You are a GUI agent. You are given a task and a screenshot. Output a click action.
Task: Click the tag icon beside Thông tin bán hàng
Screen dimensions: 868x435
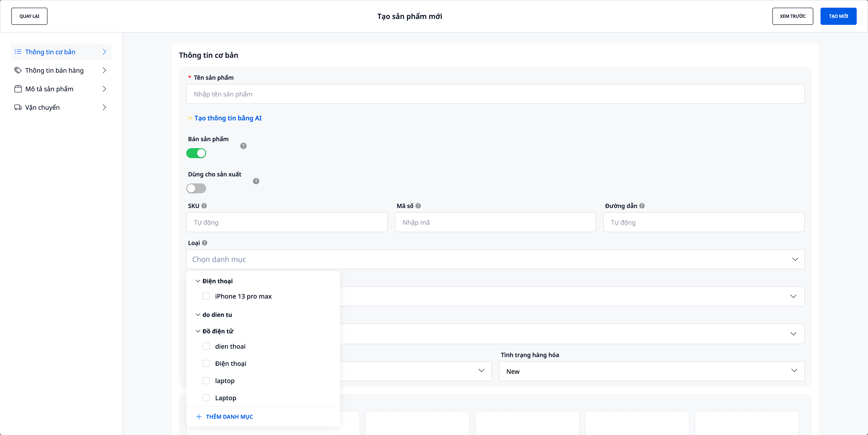coord(18,70)
